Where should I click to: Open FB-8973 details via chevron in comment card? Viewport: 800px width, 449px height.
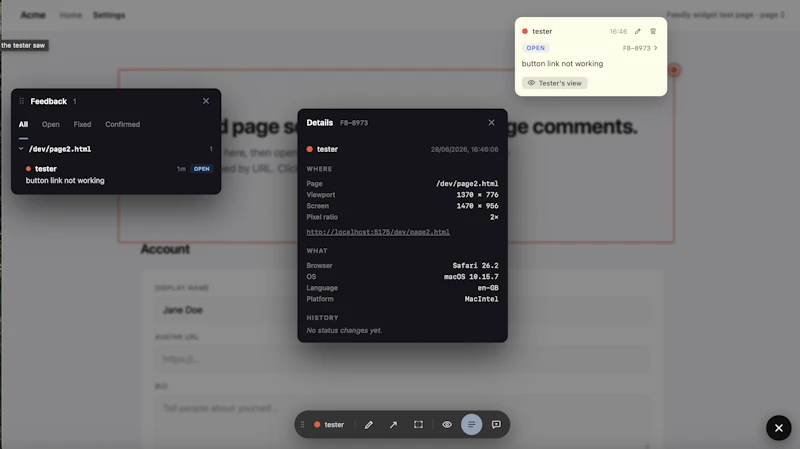(640, 48)
